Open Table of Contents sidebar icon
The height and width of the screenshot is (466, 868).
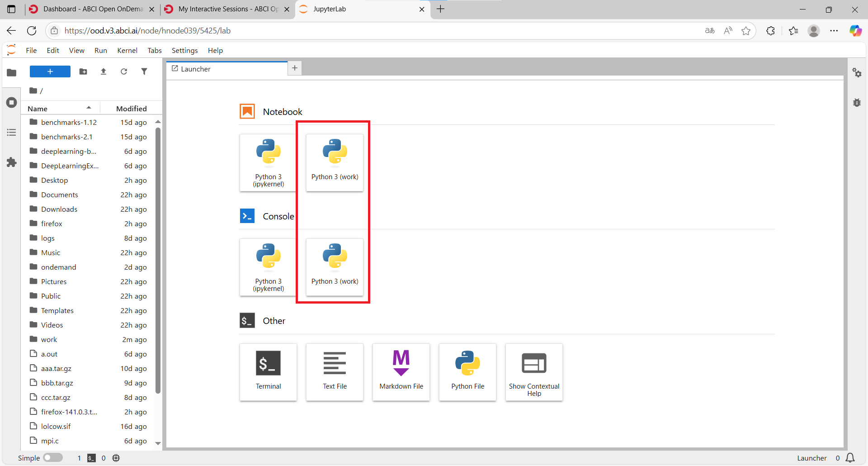12,133
